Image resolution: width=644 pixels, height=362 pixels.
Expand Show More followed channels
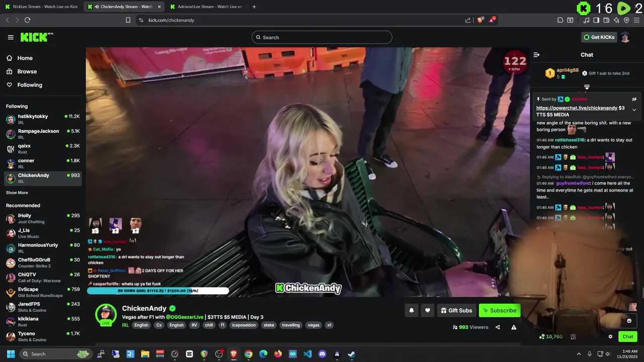coord(17,193)
